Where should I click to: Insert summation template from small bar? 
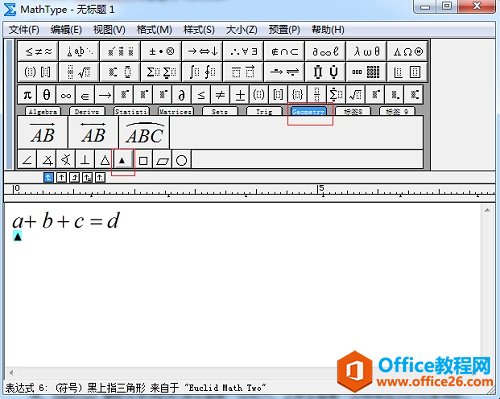pyautogui.click(x=336, y=95)
